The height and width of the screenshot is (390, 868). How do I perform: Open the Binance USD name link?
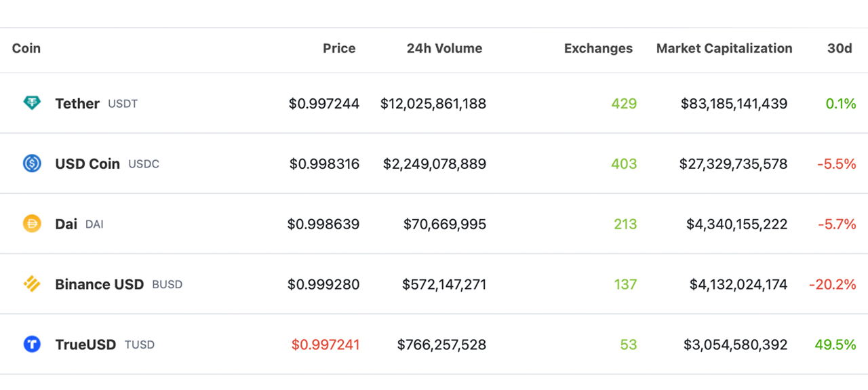click(100, 284)
